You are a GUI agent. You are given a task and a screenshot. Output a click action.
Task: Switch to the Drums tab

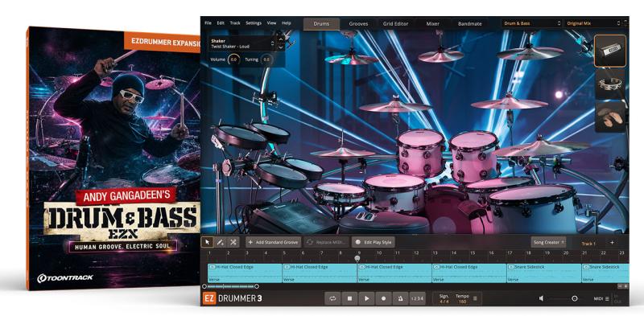tap(321, 24)
